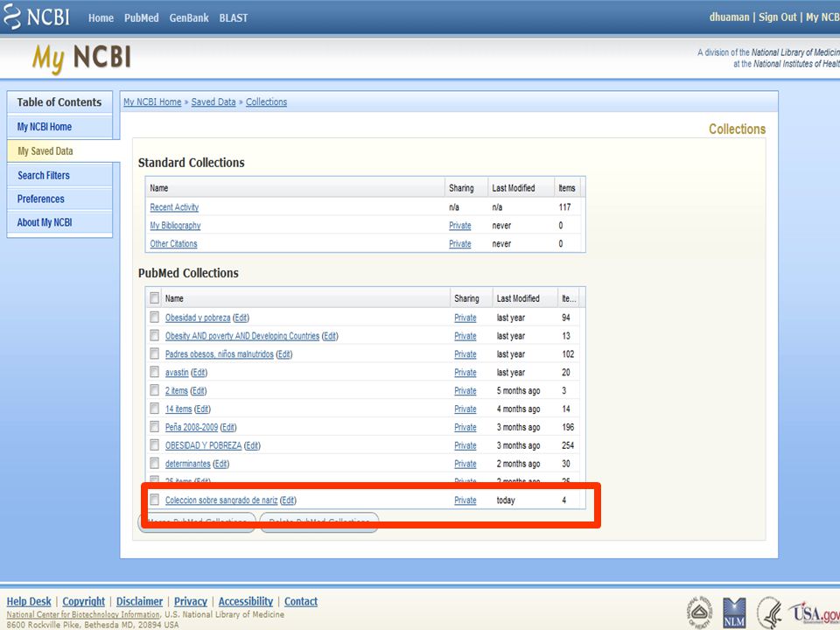Click Private sharing link for Other Citations
The height and width of the screenshot is (630, 840).
[459, 244]
